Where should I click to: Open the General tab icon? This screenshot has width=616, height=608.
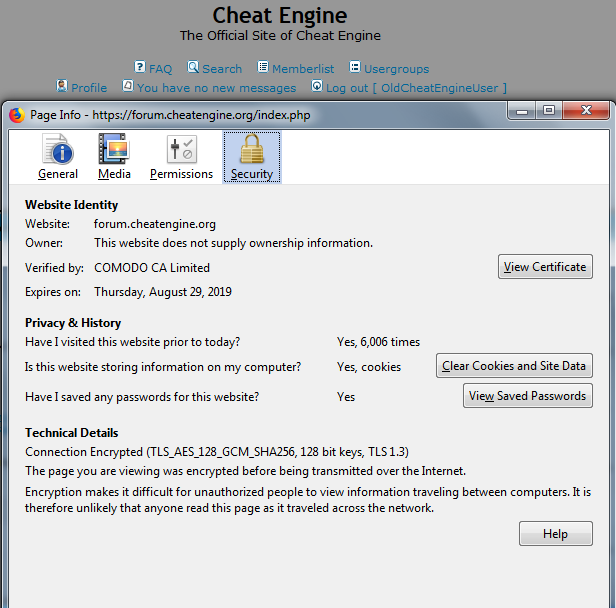click(58, 149)
